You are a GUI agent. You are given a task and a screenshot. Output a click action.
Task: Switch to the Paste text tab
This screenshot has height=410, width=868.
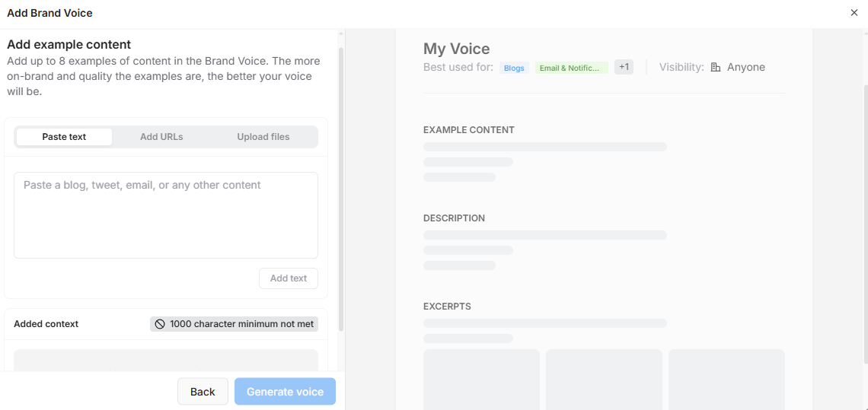(64, 137)
